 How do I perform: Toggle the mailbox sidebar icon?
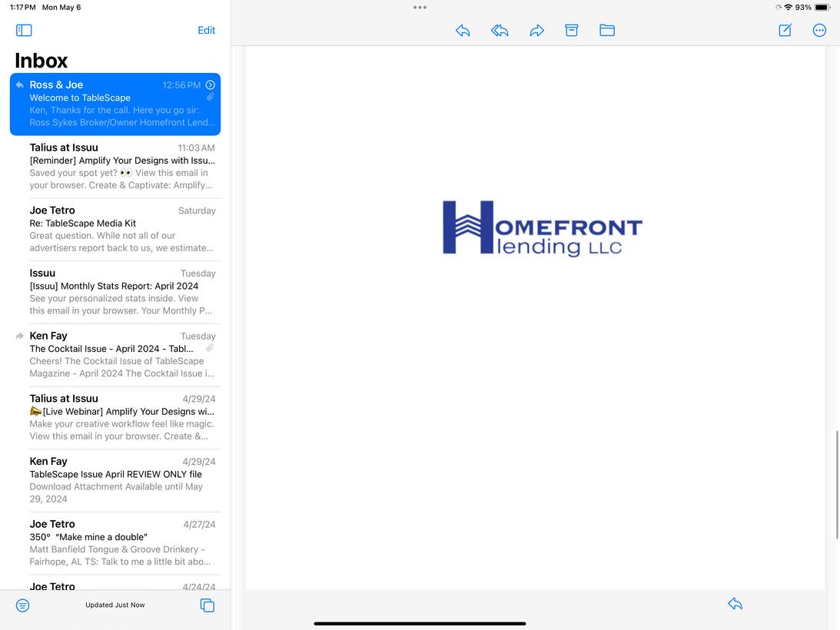[x=24, y=30]
